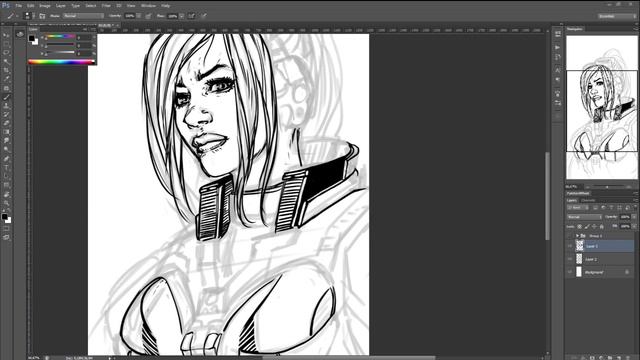Open the Brush panel from options bar
The image size is (640, 360).
tap(42, 16)
